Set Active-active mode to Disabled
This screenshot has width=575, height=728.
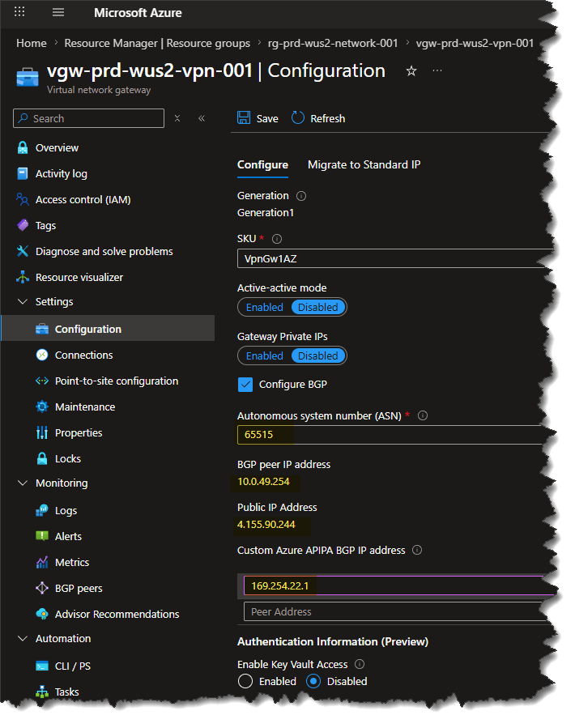click(x=318, y=308)
